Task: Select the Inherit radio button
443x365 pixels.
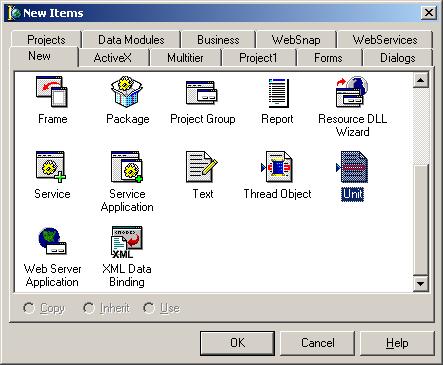Action: coord(89,308)
